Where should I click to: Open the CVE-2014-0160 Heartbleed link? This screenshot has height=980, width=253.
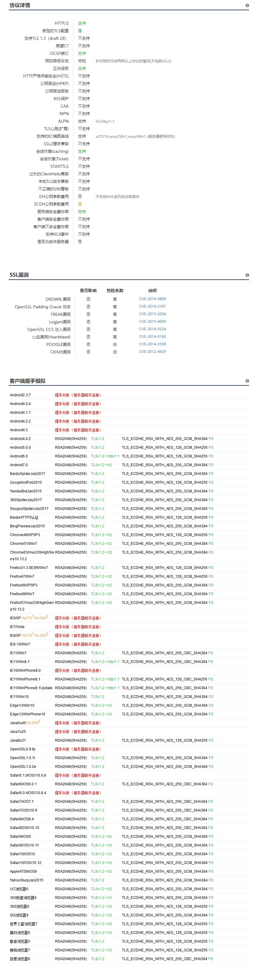[153, 337]
